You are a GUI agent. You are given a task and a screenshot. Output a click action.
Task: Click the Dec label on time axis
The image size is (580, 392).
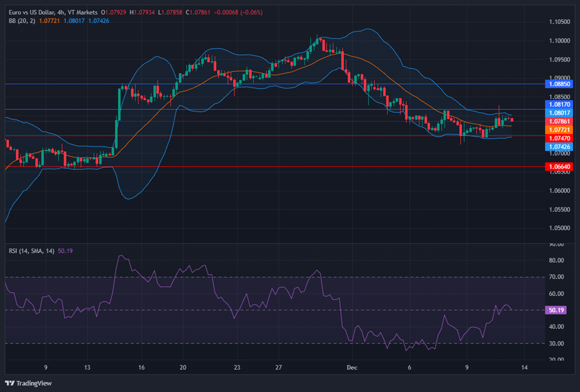click(352, 367)
